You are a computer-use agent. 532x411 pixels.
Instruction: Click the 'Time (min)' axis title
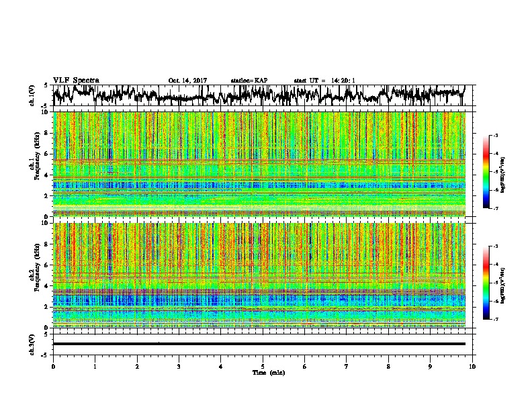tap(269, 373)
